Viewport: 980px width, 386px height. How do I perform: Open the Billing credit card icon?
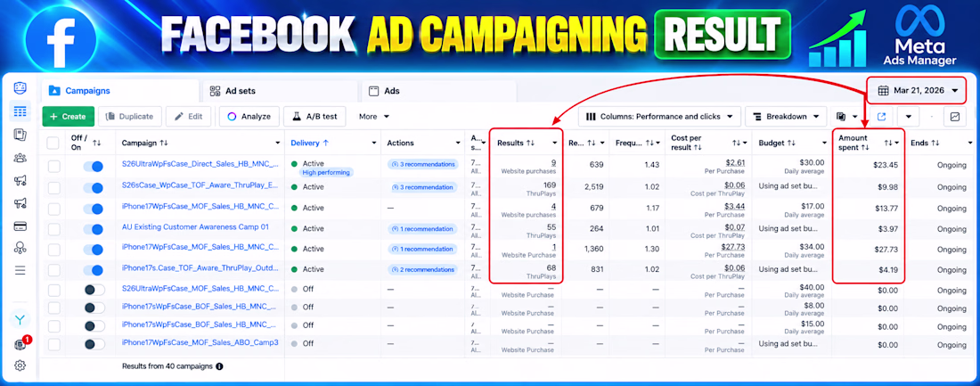click(x=20, y=226)
